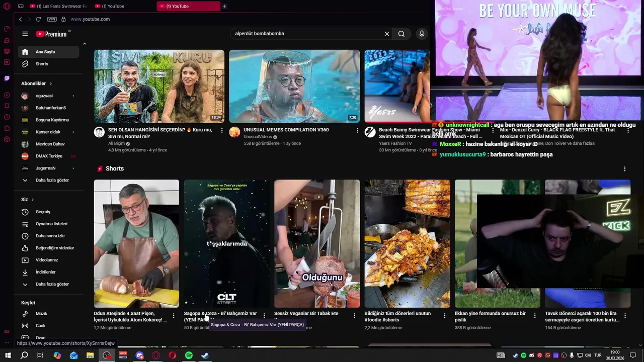Select the active highlighted YouTube tab

point(188,6)
